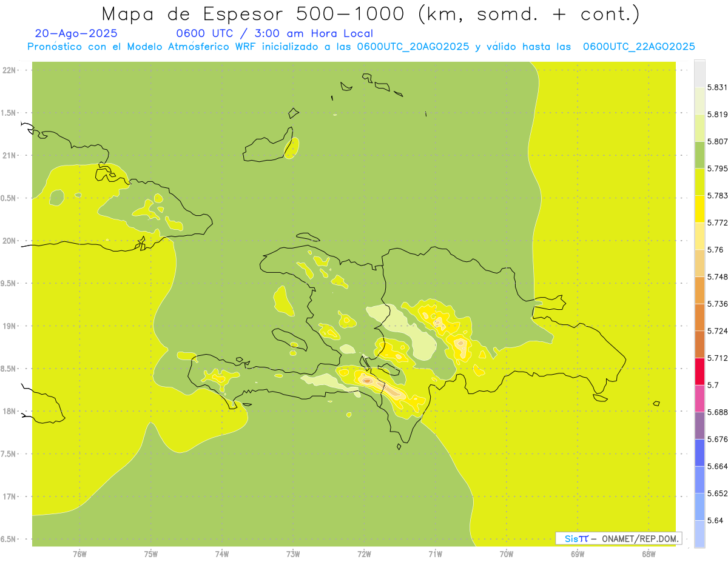The image size is (728, 562).
Task: Click the 69W longitude label
Action: 577,554
